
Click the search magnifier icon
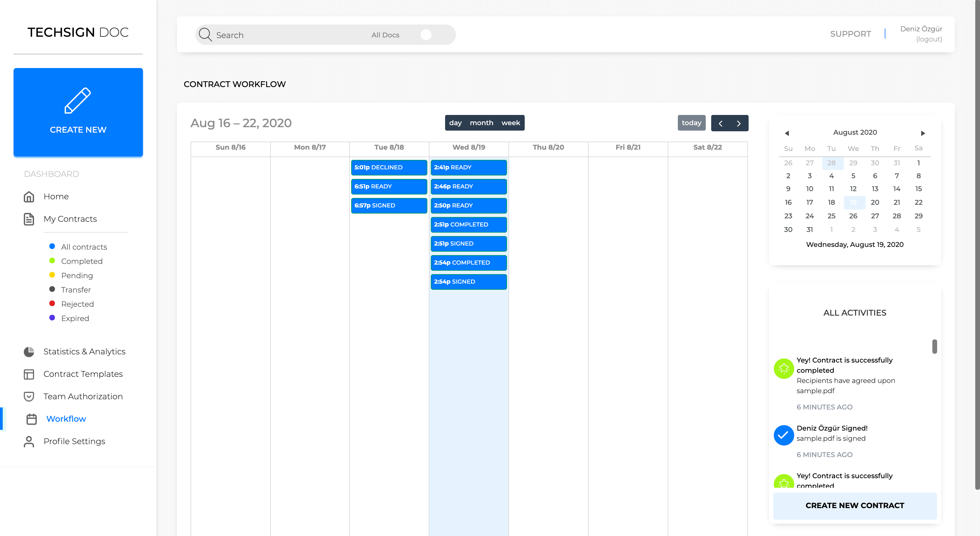point(205,35)
